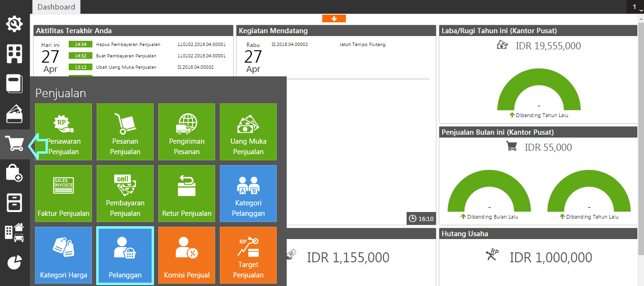Select the Pengiriman Pesanan globe-truck tile
The image size is (644, 286).
[x=186, y=132]
